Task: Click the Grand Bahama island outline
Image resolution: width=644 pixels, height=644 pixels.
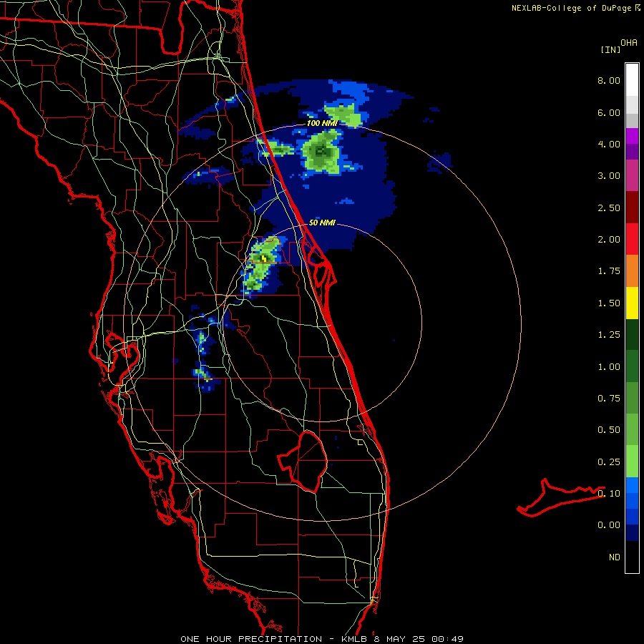Action: point(560,497)
